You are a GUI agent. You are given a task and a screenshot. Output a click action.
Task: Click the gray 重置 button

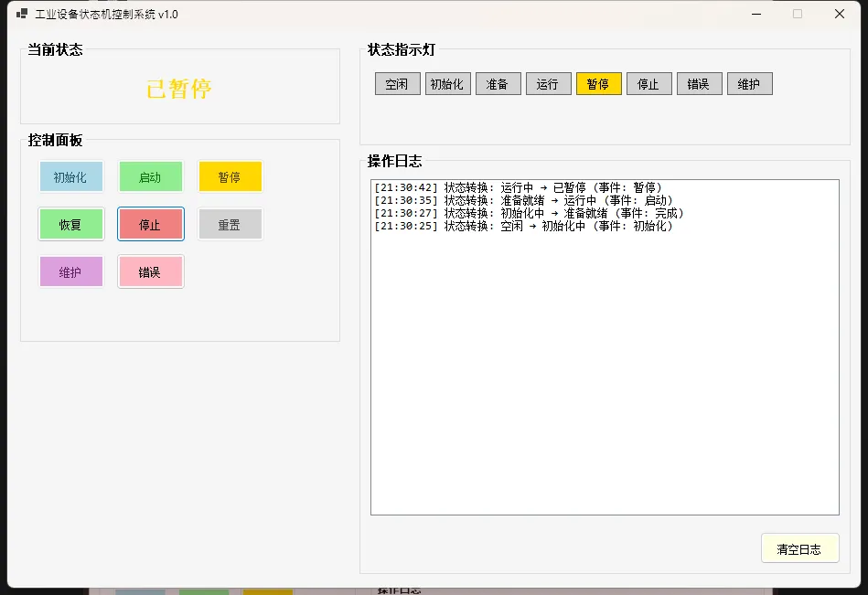230,224
